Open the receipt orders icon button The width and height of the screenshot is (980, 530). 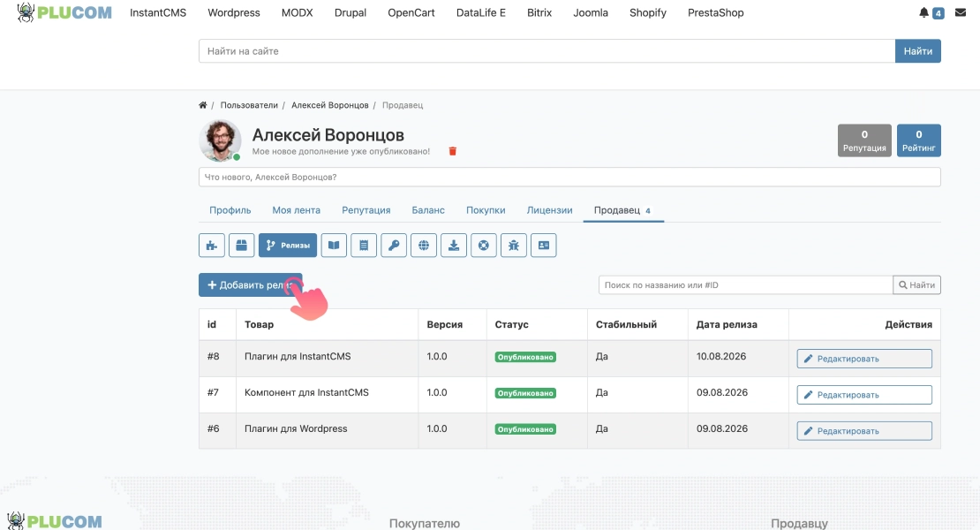(364, 246)
